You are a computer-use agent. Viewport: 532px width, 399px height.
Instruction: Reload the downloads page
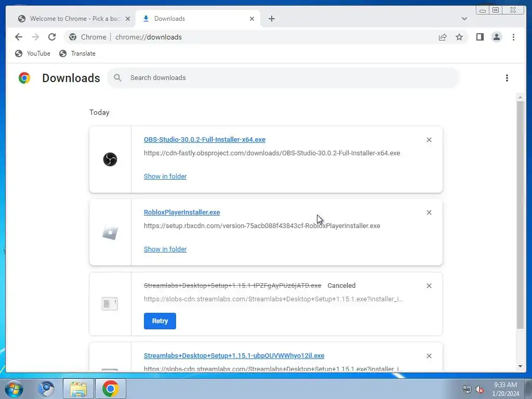52,37
